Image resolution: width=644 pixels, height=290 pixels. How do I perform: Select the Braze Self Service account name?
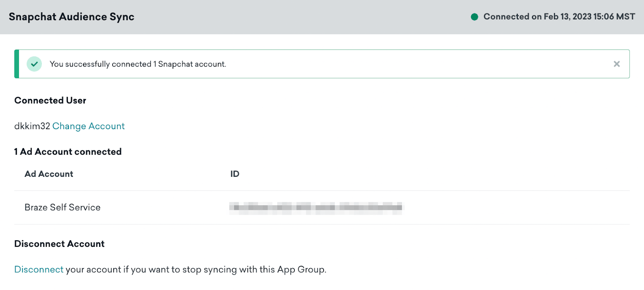(62, 207)
